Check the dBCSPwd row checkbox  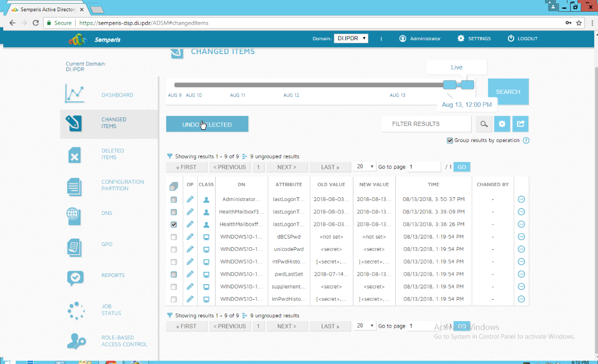(174, 237)
